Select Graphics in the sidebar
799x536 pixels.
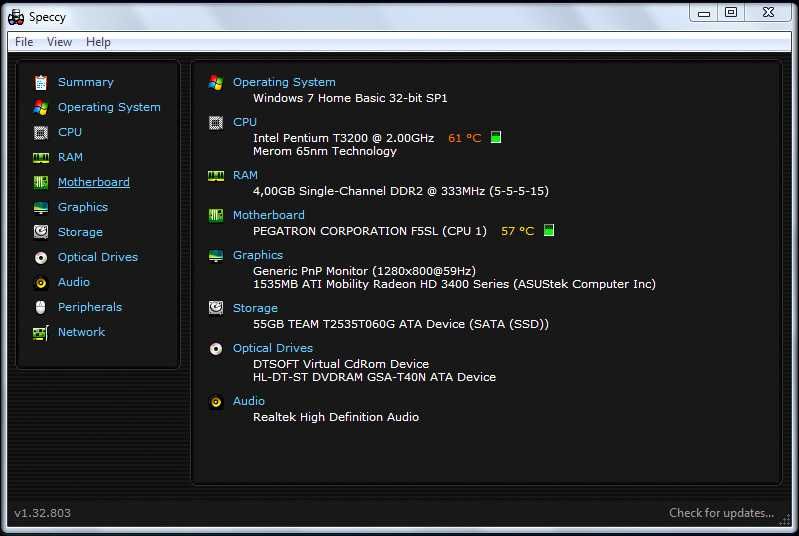pos(83,207)
